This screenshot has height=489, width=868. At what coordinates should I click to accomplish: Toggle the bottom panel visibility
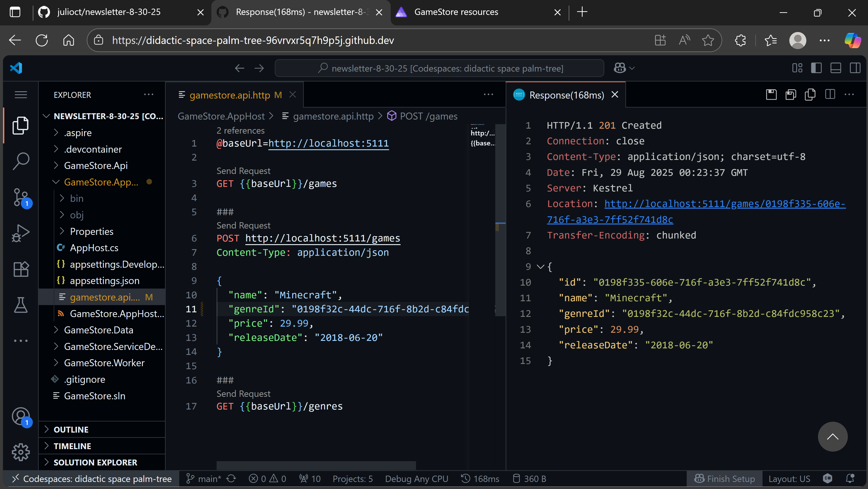coord(836,68)
